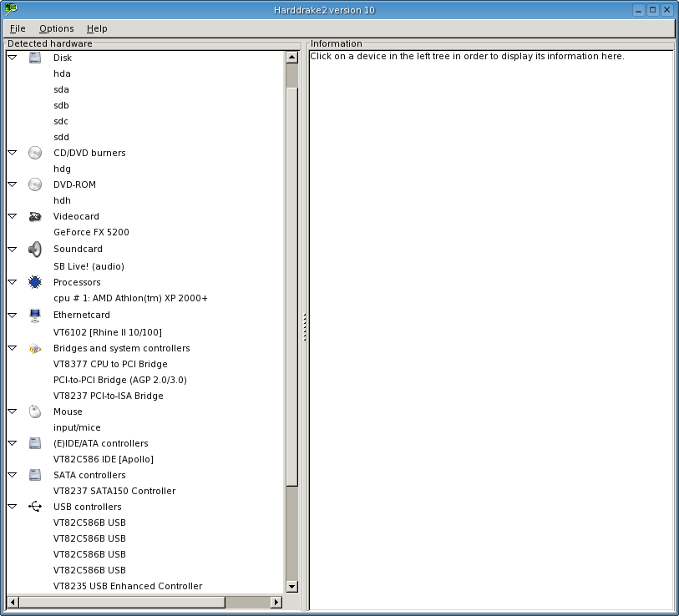Click the hardware tree scroll down arrow
Image resolution: width=679 pixels, height=616 pixels.
(x=292, y=587)
